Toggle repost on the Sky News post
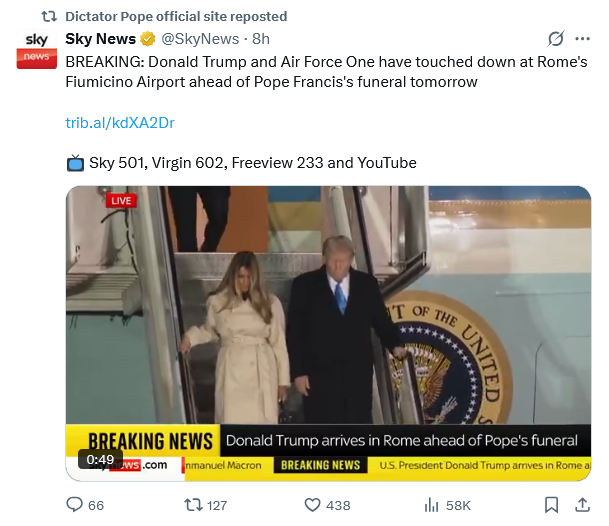Viewport: 609px width, 526px height. pyautogui.click(x=194, y=505)
